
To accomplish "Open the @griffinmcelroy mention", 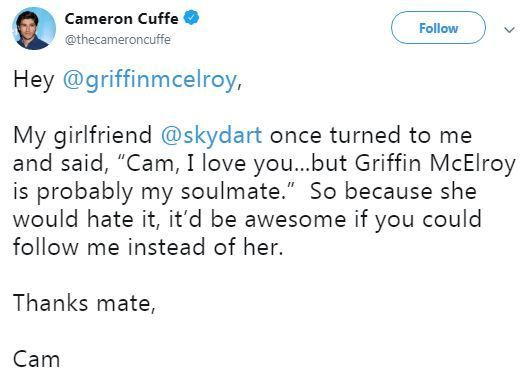I will pos(150,80).
